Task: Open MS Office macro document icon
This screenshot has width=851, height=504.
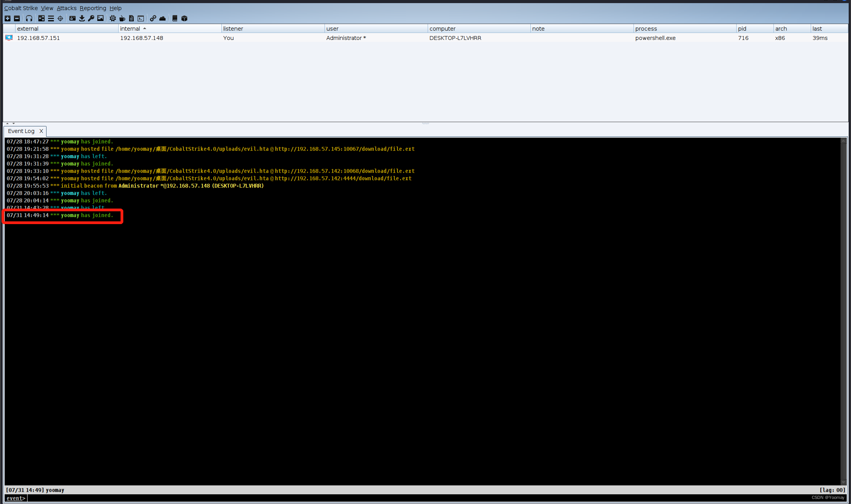Action: (x=131, y=18)
